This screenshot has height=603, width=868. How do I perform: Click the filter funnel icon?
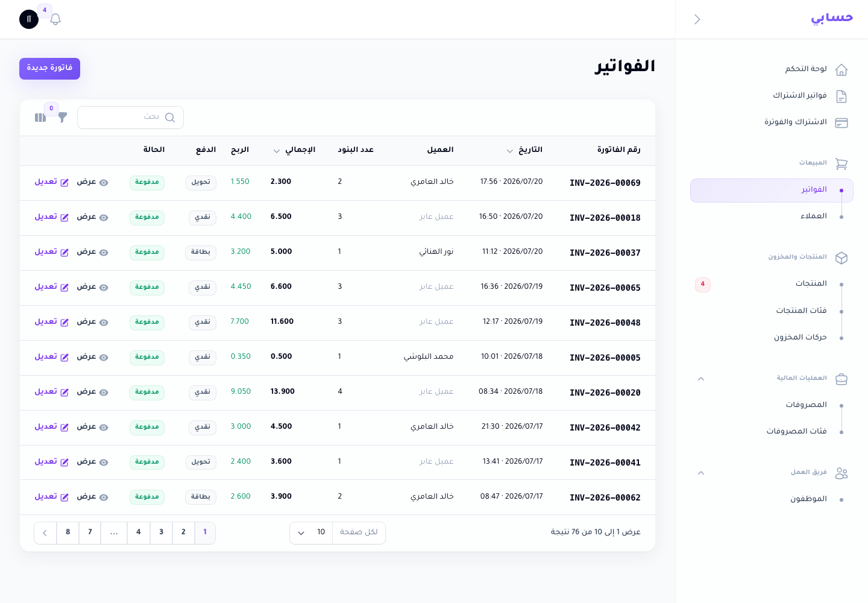tap(63, 118)
